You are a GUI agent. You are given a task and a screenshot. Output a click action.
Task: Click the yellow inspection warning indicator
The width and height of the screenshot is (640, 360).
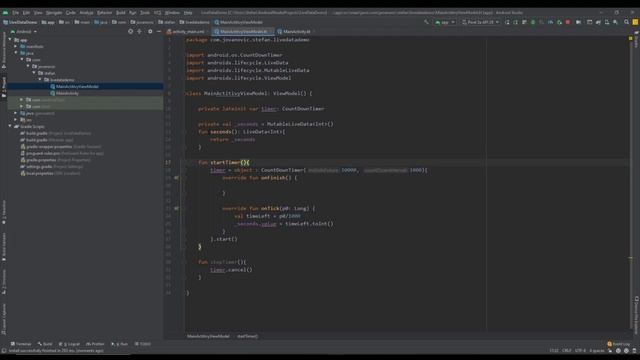click(x=631, y=38)
